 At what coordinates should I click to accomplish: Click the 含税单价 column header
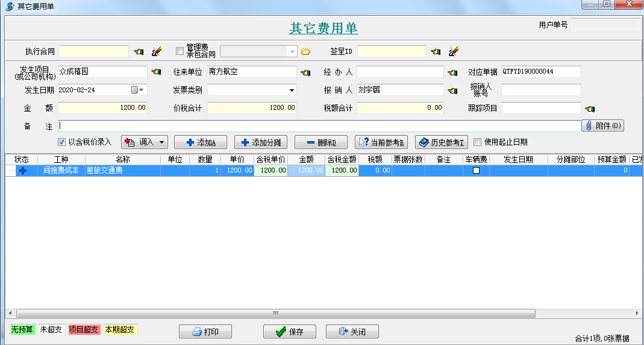pos(270,160)
